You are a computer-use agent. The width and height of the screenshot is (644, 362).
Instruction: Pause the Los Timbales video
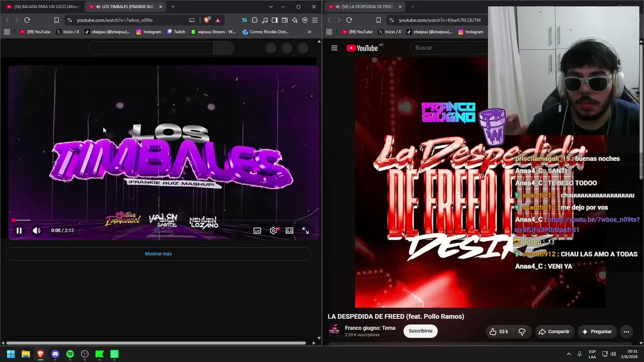[19, 230]
